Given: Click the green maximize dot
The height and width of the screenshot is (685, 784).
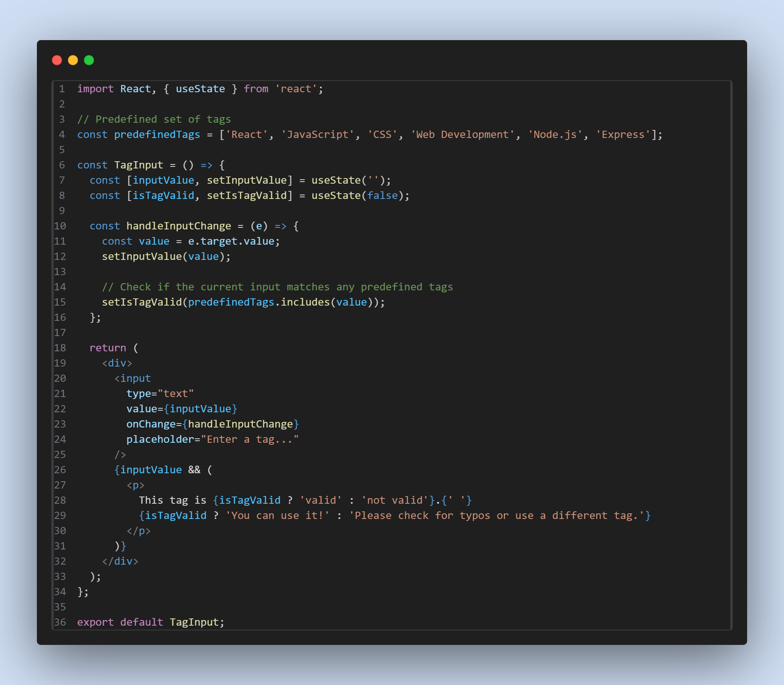Looking at the screenshot, I should [89, 60].
